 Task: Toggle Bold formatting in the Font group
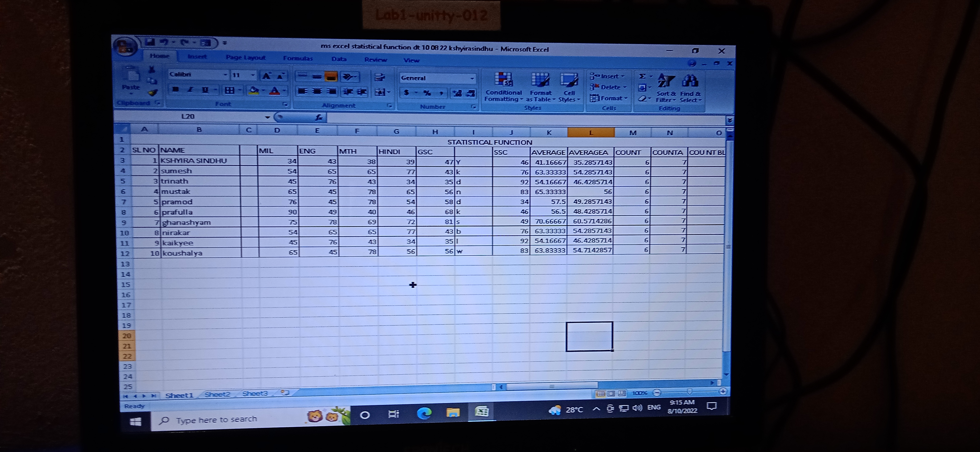175,90
